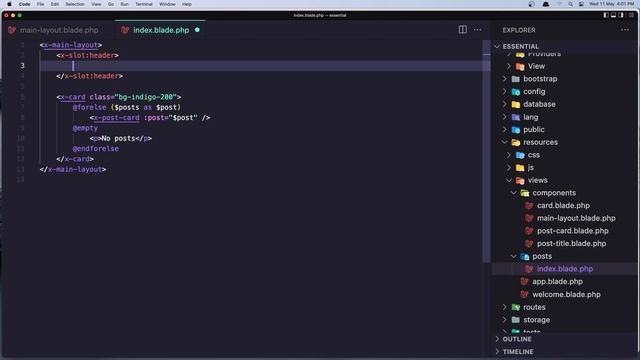The image size is (640, 360).
Task: Click the x-main-layout opening tag
Action: (71, 45)
